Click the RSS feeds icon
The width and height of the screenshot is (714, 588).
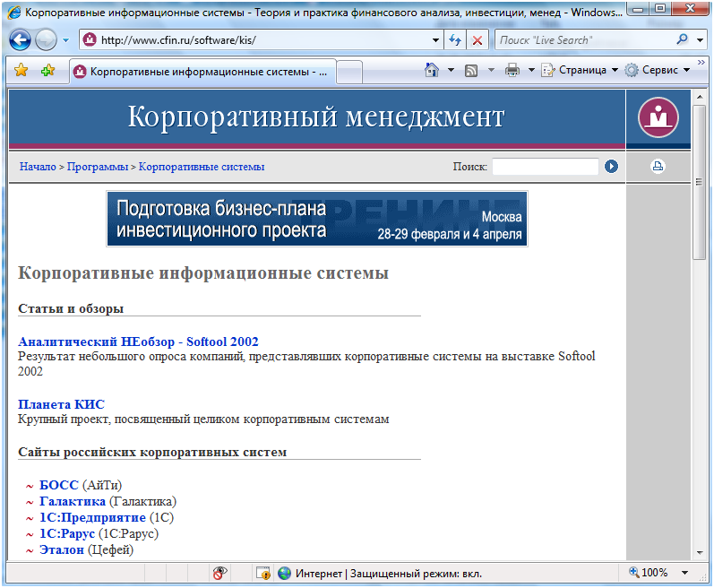click(471, 70)
